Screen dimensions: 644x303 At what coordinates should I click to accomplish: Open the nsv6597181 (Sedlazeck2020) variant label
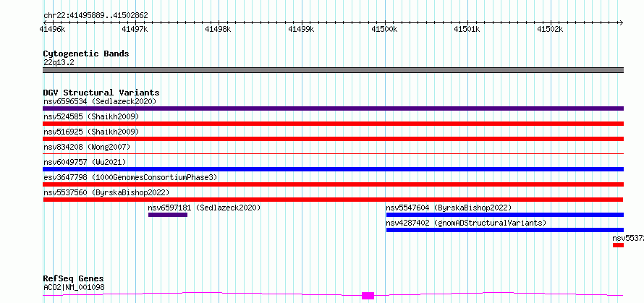(x=204, y=208)
